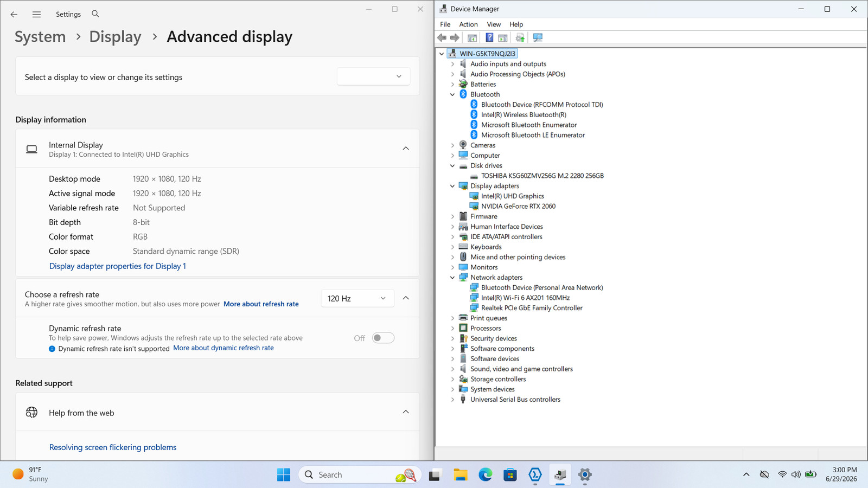The image size is (868, 488).
Task: Click the Settings back arrow
Action: click(14, 15)
